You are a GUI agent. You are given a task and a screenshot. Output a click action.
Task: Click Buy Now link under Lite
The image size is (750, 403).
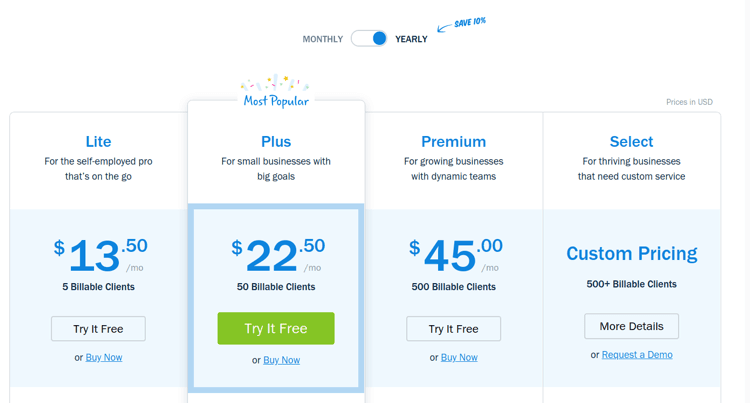coord(104,357)
